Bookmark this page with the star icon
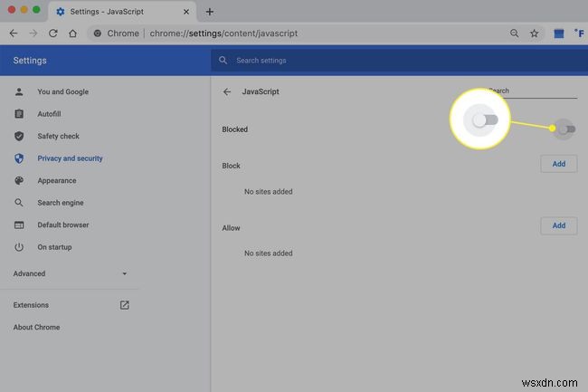 coord(534,33)
